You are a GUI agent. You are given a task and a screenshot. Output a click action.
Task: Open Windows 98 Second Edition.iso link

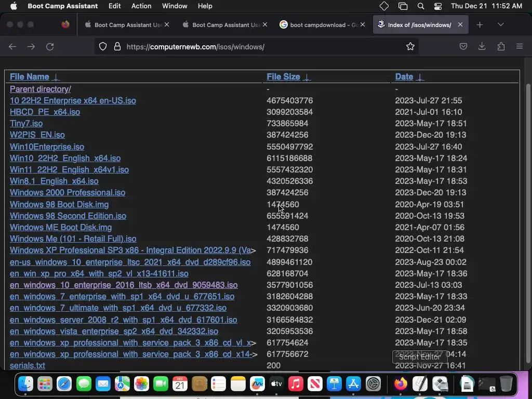[68, 216]
